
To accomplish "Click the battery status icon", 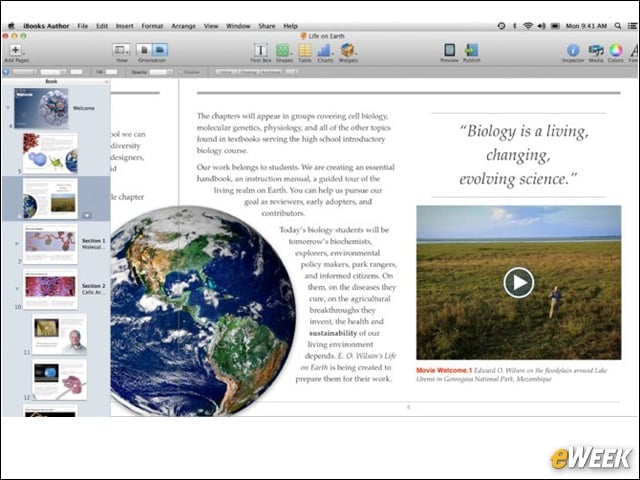I will coord(555,26).
